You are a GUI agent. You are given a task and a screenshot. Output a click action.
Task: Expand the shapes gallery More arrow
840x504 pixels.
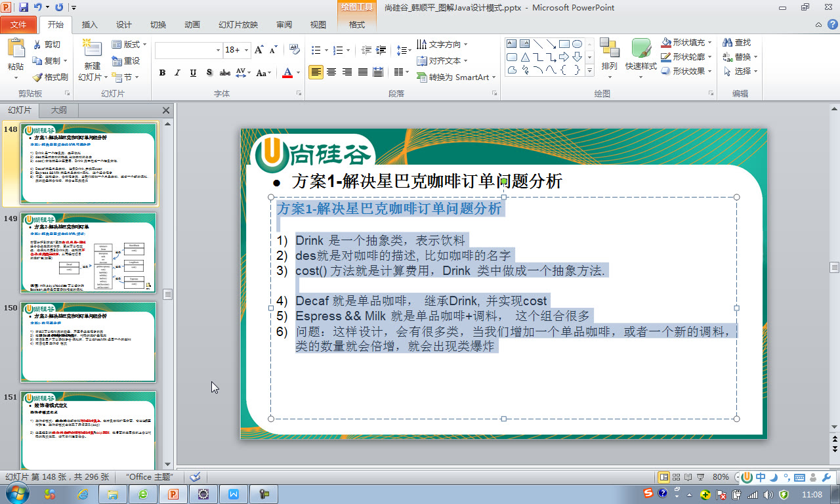[589, 71]
